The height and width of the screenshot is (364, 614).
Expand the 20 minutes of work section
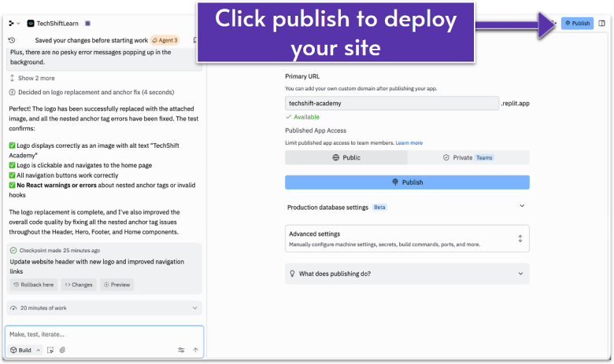tap(104, 308)
